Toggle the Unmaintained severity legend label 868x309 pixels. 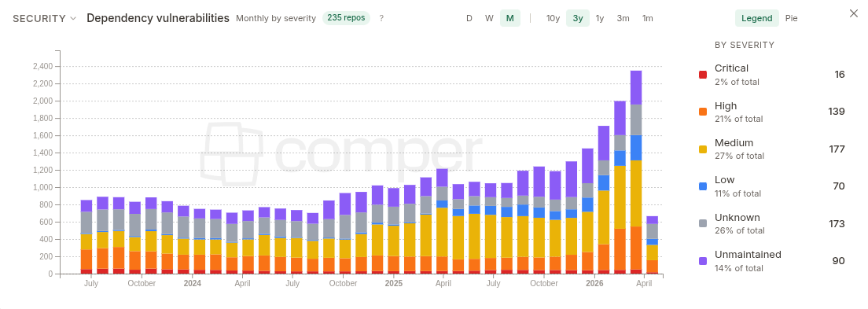click(x=748, y=255)
